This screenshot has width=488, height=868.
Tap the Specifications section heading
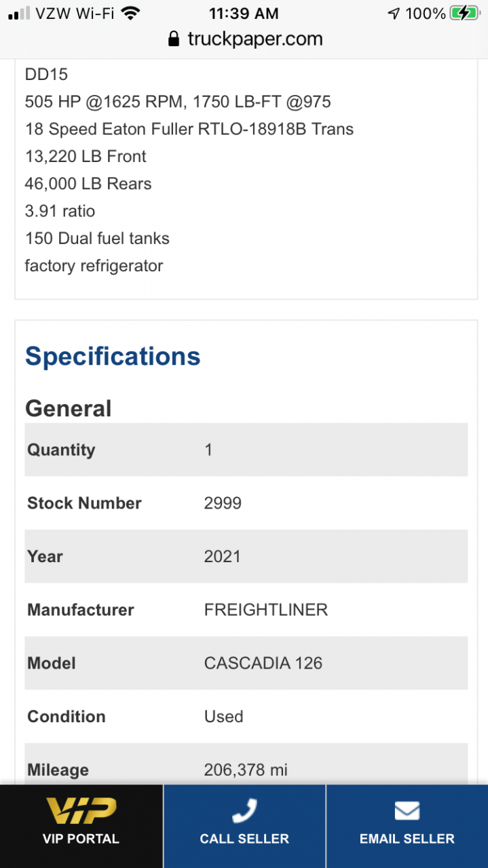point(113,356)
